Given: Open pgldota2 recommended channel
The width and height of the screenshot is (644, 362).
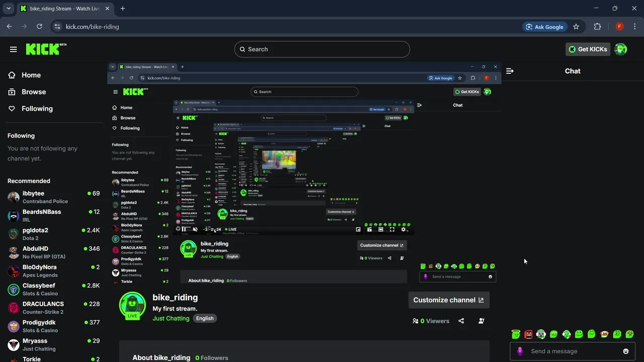Looking at the screenshot, I should 53,234.
